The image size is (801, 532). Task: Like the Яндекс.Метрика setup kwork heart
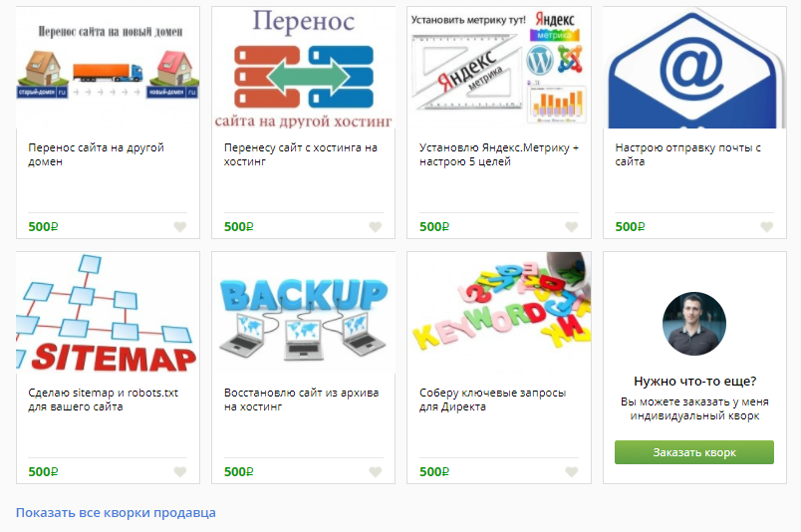point(571,227)
